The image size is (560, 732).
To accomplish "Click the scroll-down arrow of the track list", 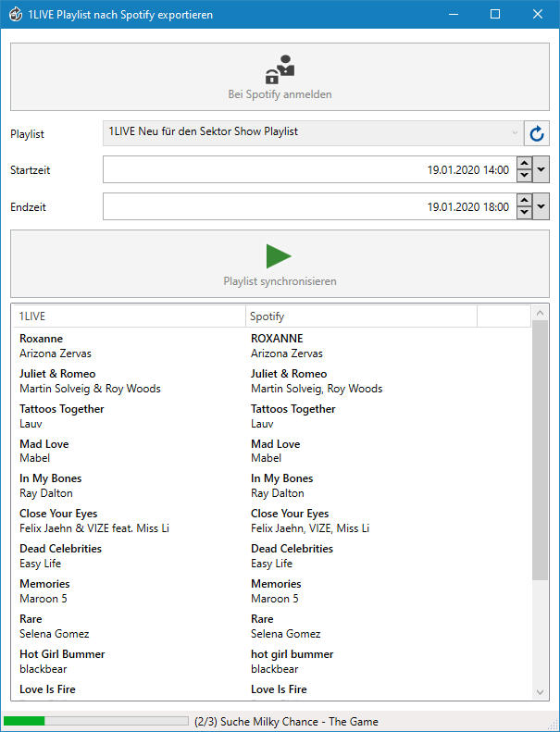I will click(x=540, y=692).
